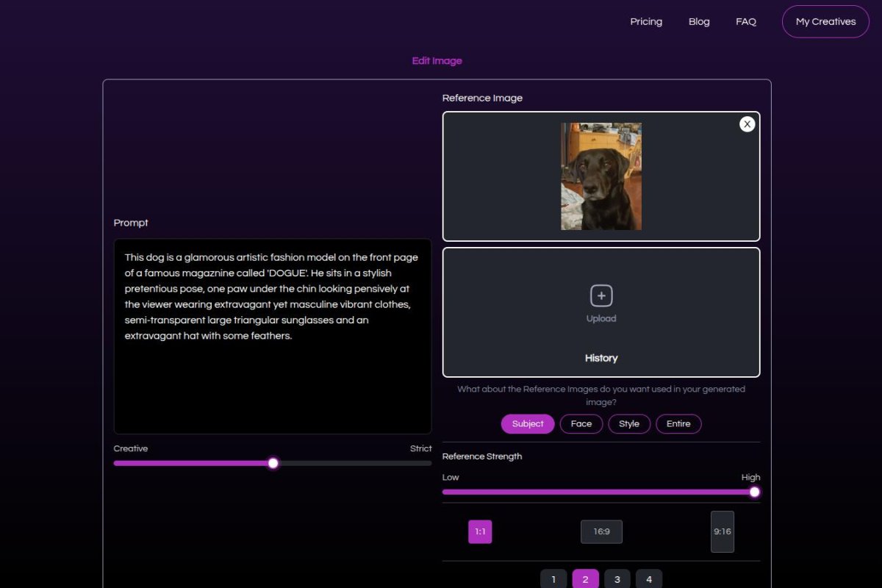Click inside the Prompt text area
Image resolution: width=882 pixels, height=588 pixels.
coord(272,335)
